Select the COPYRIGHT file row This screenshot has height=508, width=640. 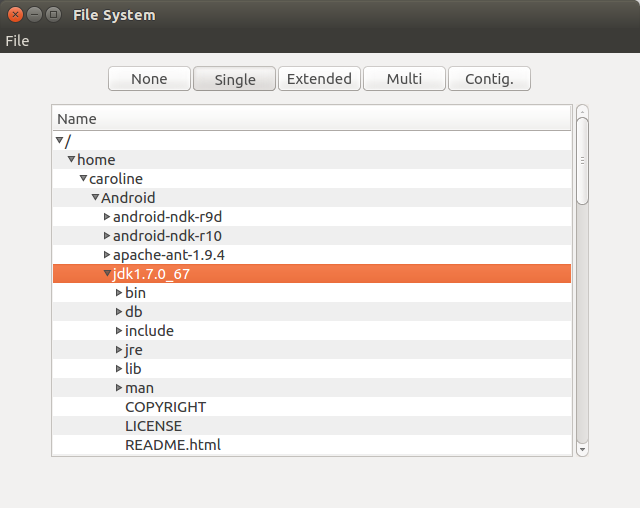(x=165, y=407)
